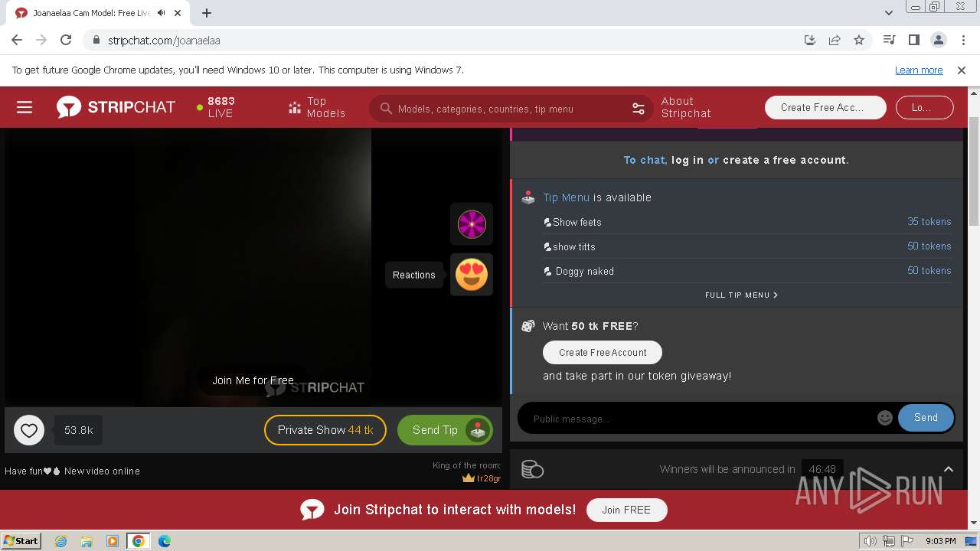The height and width of the screenshot is (551, 980).
Task: Open the spin wheel game icon
Action: 472,224
